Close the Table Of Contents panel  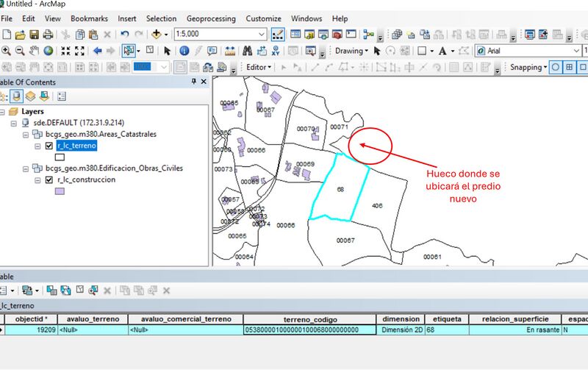coord(204,82)
